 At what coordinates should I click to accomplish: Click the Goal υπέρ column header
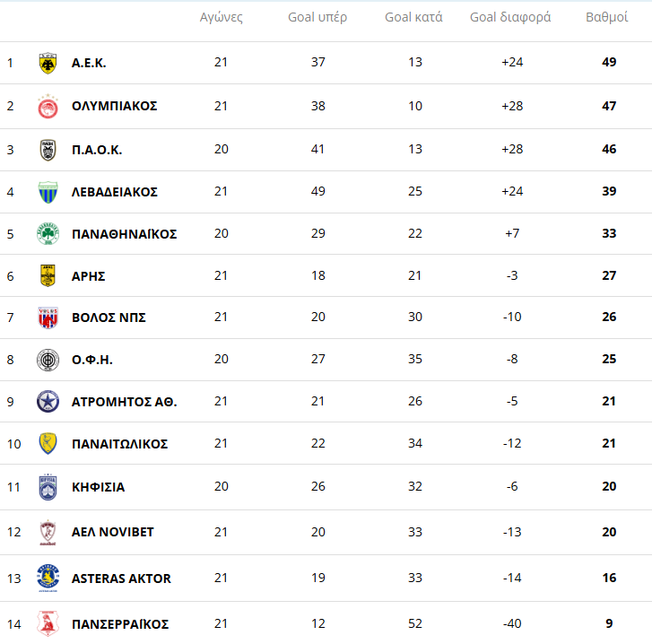click(317, 17)
